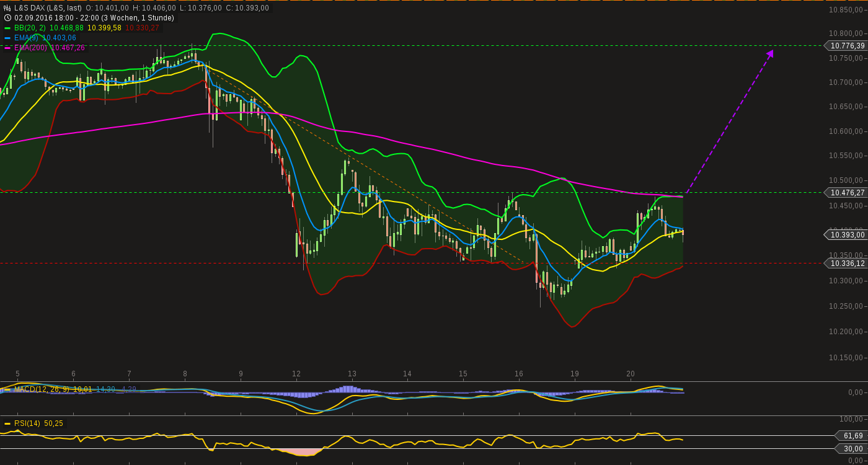This screenshot has width=868, height=465.
Task: Click the low value L: 10.376,00
Action: 201,8
